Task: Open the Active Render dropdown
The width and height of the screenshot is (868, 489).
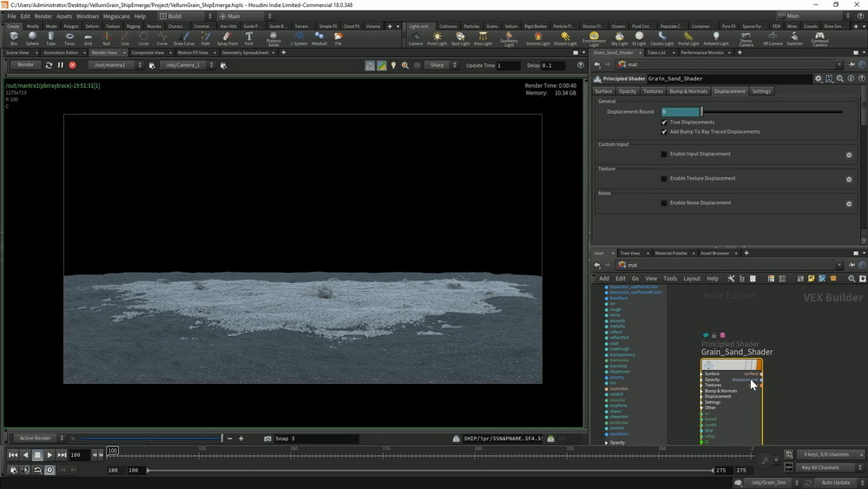Action: pyautogui.click(x=39, y=438)
